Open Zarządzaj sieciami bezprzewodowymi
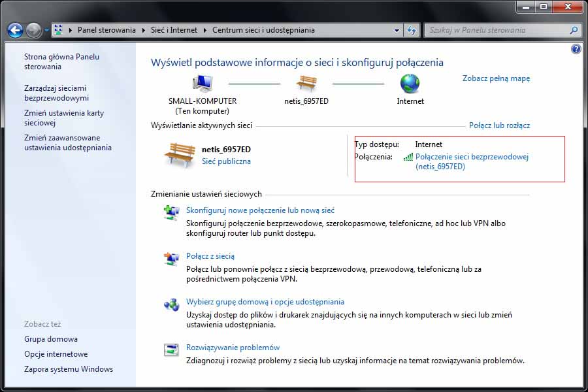 [56, 93]
